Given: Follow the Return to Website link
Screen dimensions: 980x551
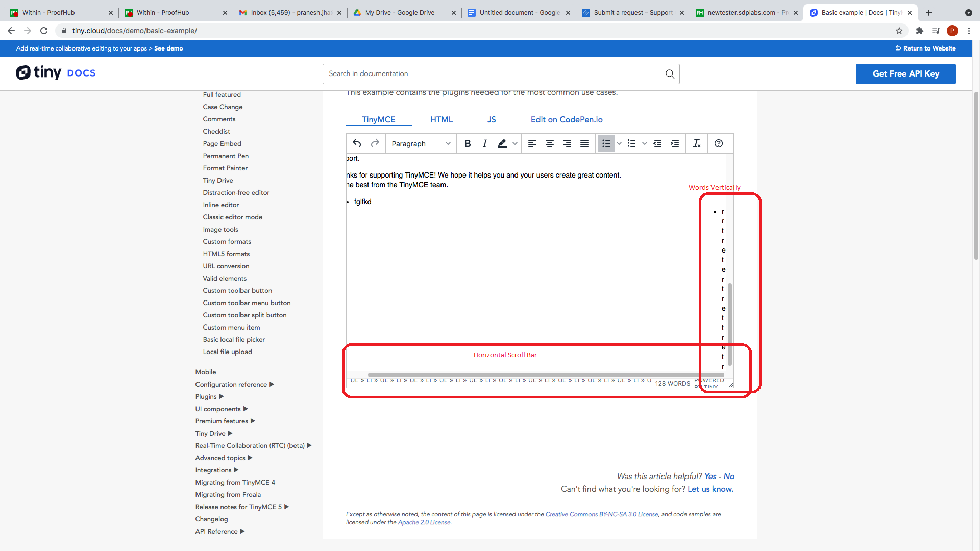Looking at the screenshot, I should (x=925, y=48).
